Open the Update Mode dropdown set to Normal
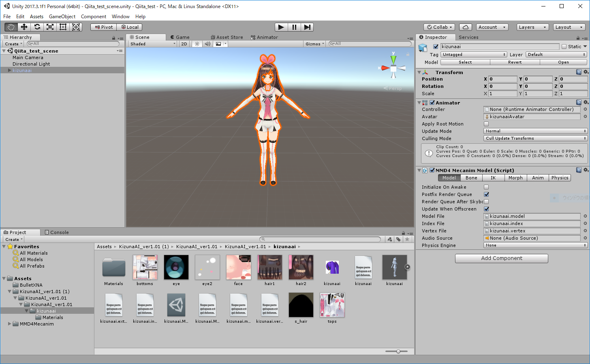This screenshot has width=590, height=364. [535, 131]
